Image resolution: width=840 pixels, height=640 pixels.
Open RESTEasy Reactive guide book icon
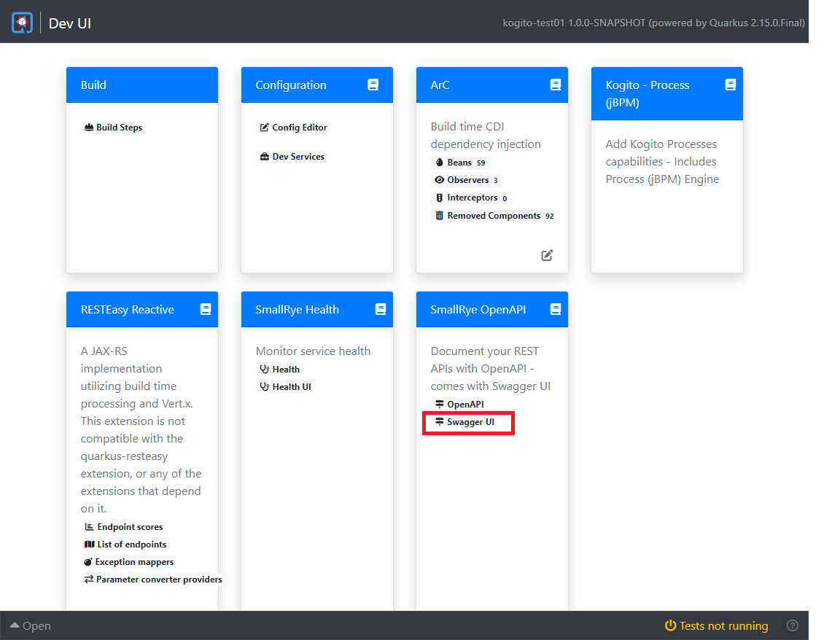[x=206, y=309]
